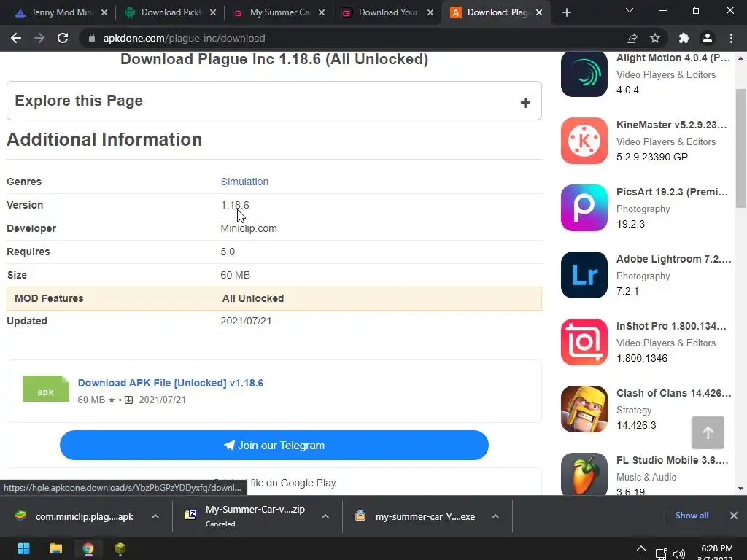Open options for My-Summer-Car zip download
This screenshot has height=560, width=747.
(325, 516)
